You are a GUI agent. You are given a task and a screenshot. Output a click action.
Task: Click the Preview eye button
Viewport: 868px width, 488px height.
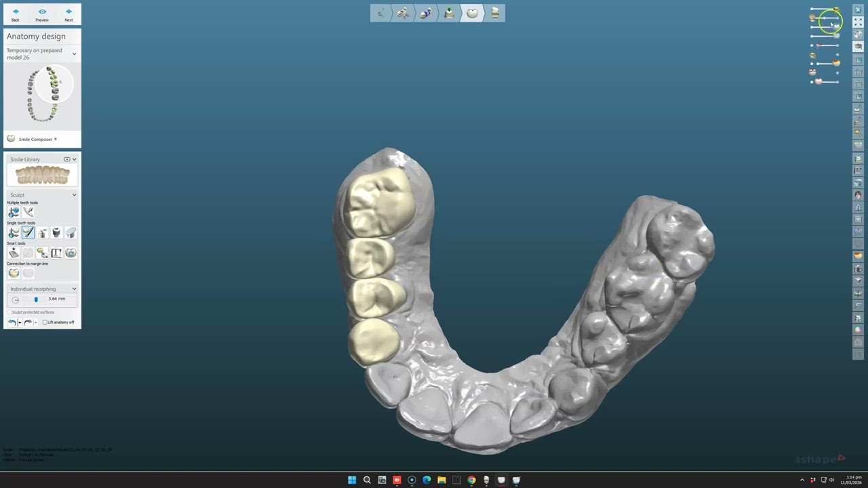point(42,14)
